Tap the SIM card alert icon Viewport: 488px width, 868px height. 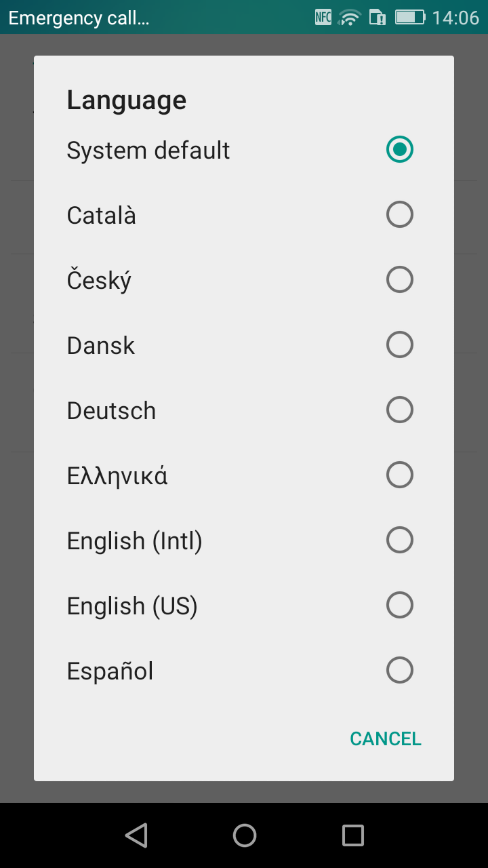(377, 18)
